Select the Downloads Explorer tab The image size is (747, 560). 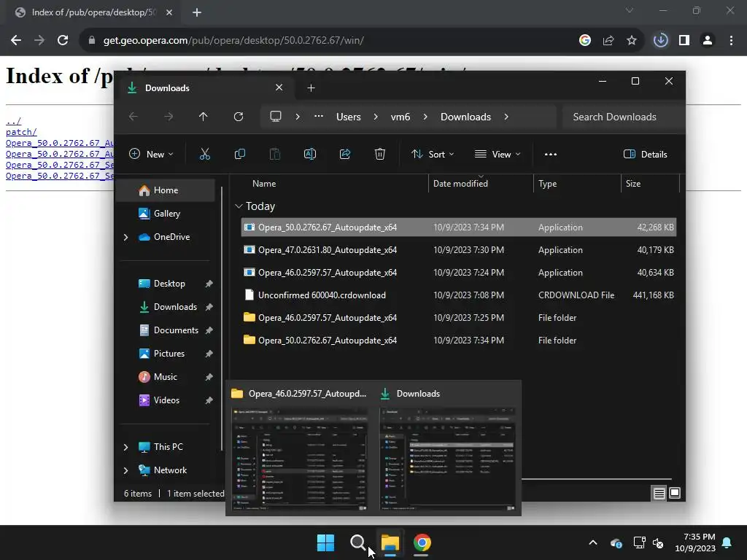coord(206,88)
